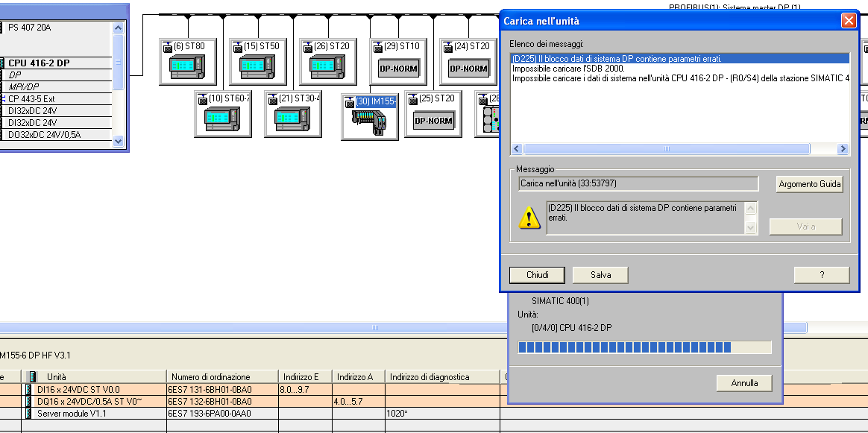Click the yellow warning triangle icon
Image resolution: width=868 pixels, height=433 pixels.
pyautogui.click(x=529, y=217)
